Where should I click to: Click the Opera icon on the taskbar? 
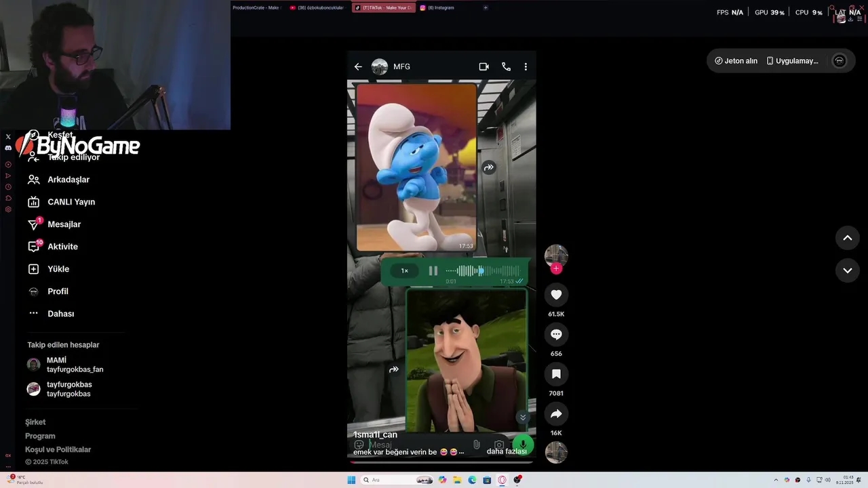pos(502,480)
